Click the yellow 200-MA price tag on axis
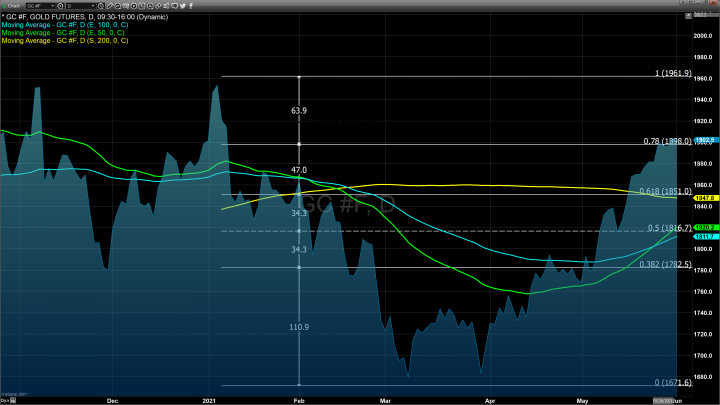Viewport: 720px width, 405px height. point(700,199)
